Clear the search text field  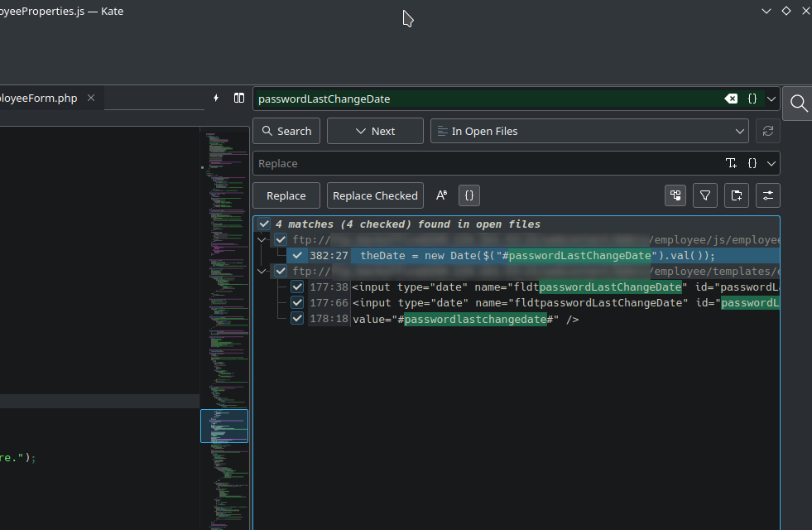pyautogui.click(x=731, y=99)
